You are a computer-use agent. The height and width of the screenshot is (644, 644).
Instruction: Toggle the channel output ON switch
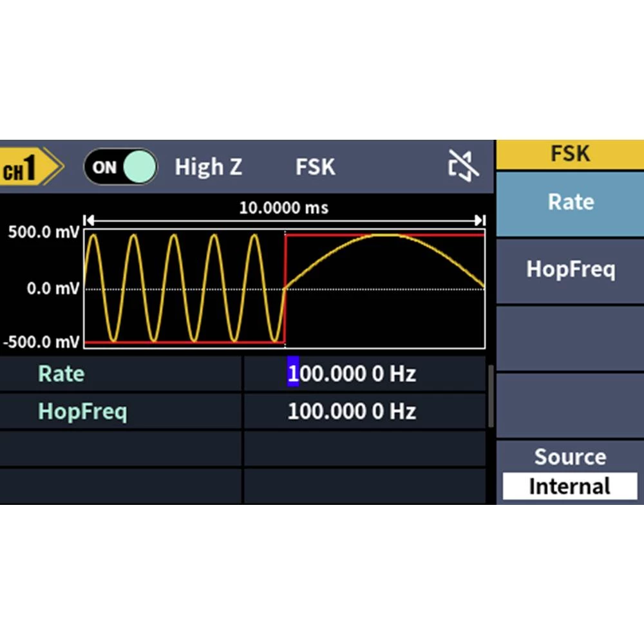pyautogui.click(x=120, y=167)
